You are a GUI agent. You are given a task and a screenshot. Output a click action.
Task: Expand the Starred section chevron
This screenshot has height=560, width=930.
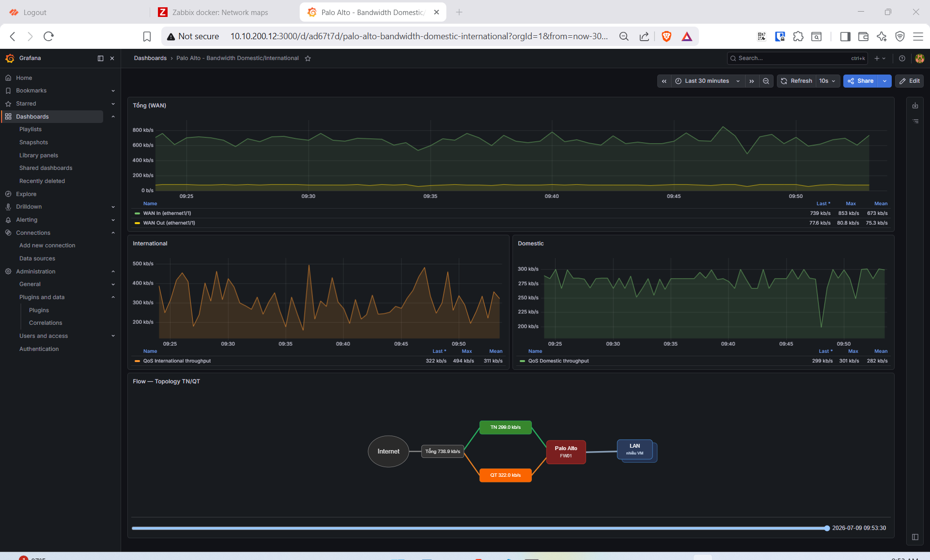tap(113, 104)
